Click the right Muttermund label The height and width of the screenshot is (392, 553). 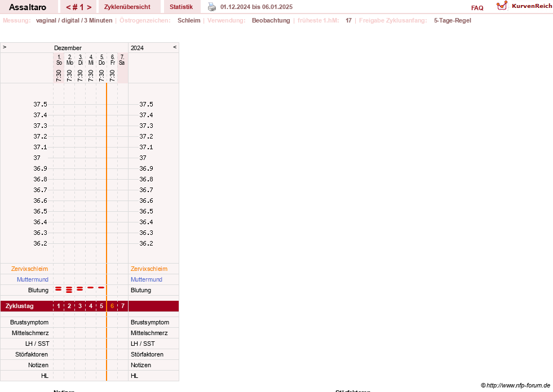147,279
